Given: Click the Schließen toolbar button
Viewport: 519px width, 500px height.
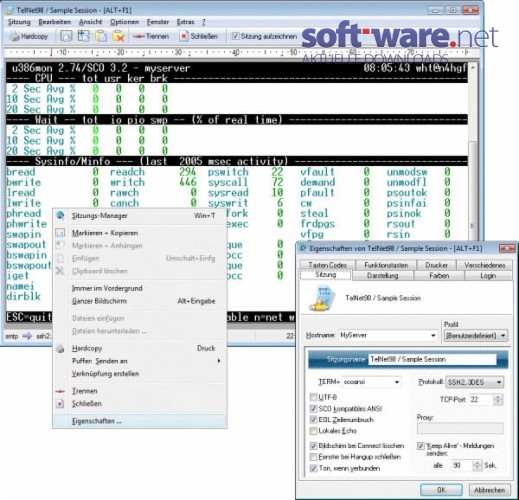Looking at the screenshot, I should point(199,36).
